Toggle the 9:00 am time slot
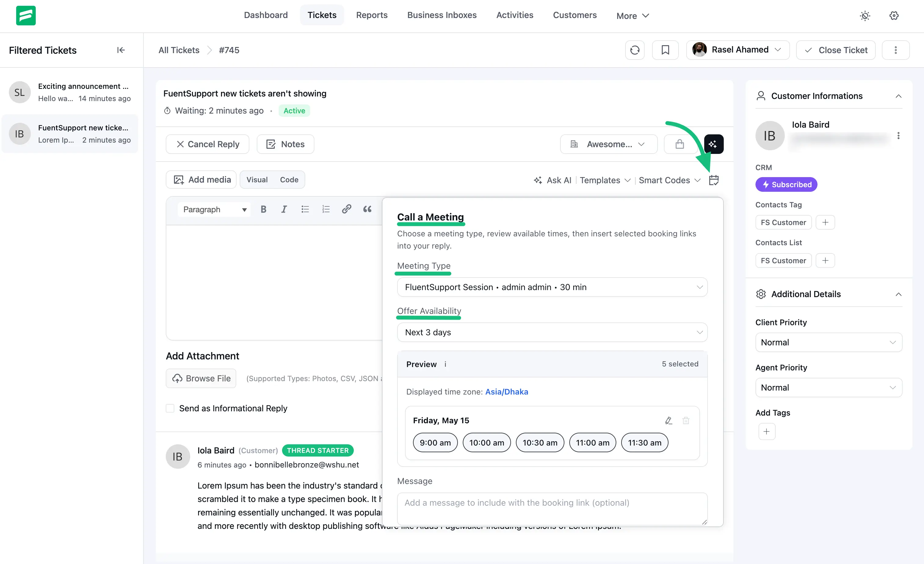Image resolution: width=924 pixels, height=564 pixels. [435, 442]
